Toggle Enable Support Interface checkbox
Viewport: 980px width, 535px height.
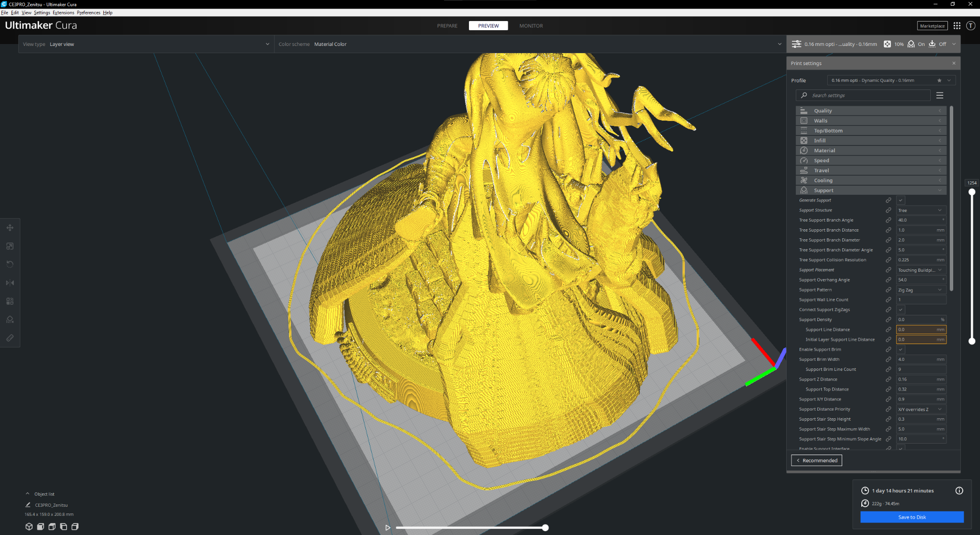pos(901,448)
